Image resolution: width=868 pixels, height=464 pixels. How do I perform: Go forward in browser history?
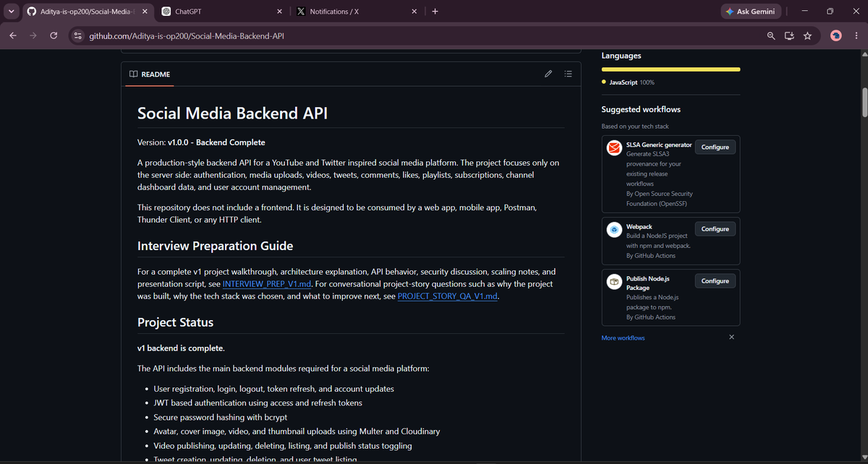[x=33, y=35]
